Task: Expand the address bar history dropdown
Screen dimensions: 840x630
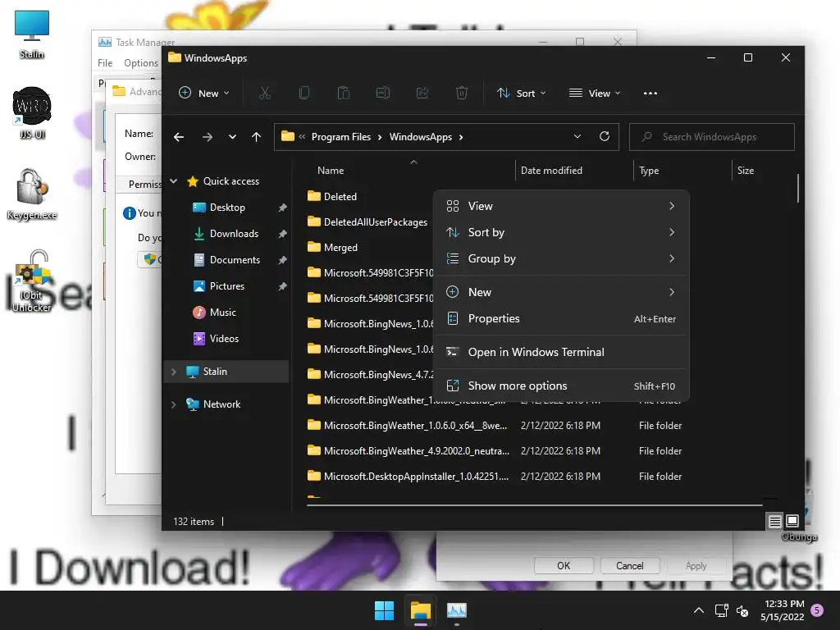Action: click(x=577, y=137)
